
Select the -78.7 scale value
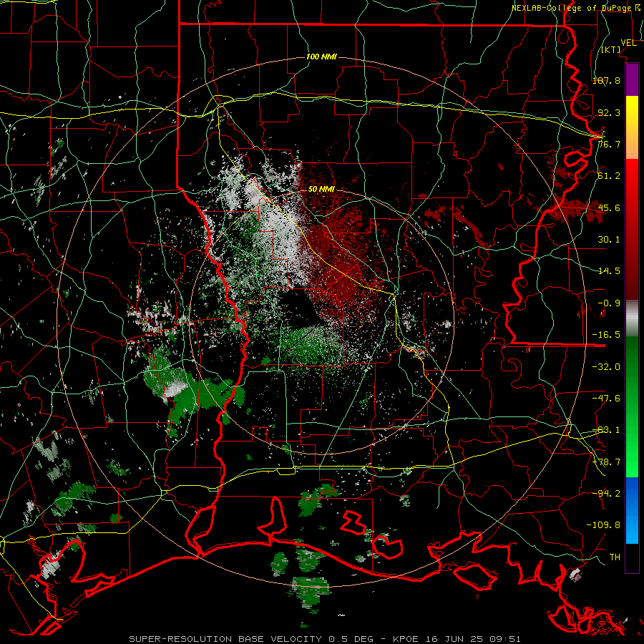click(x=606, y=462)
